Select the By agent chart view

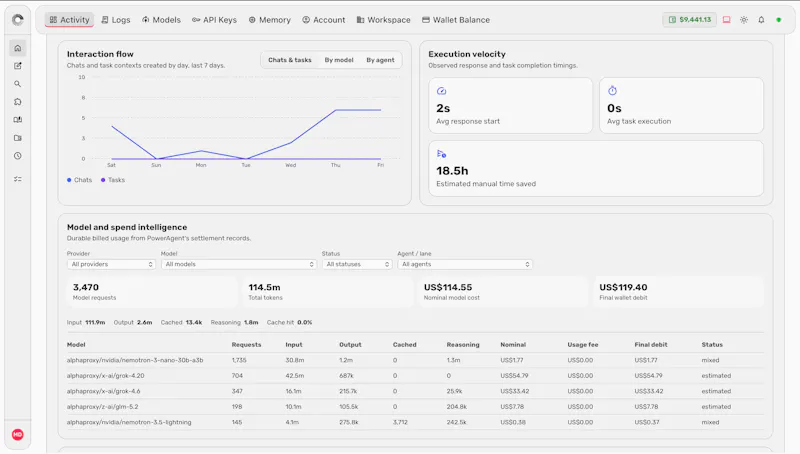point(380,60)
